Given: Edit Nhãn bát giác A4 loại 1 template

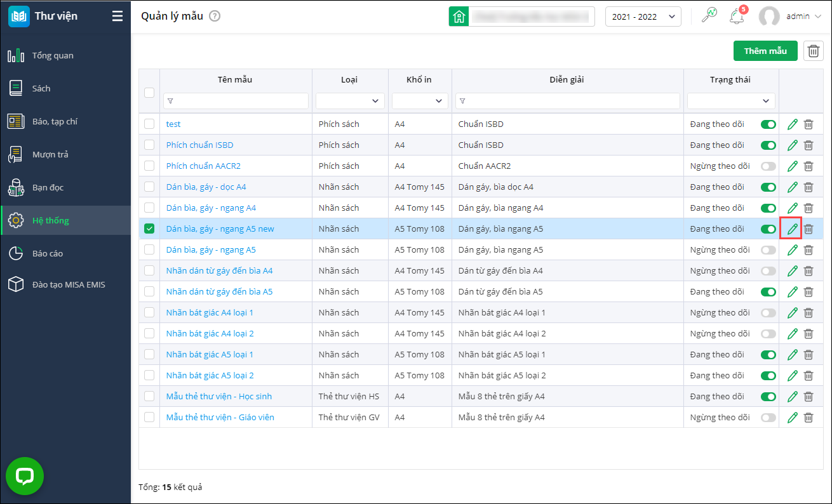Looking at the screenshot, I should tap(793, 313).
